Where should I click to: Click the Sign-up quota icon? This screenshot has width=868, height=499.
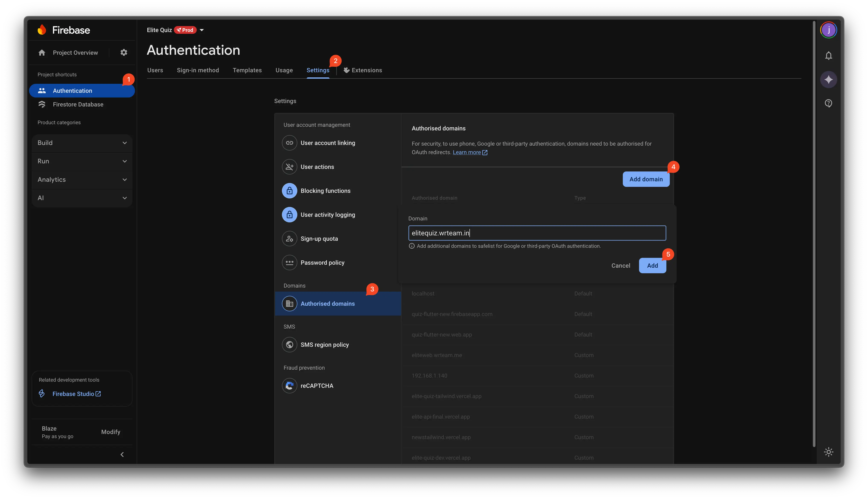[289, 239]
